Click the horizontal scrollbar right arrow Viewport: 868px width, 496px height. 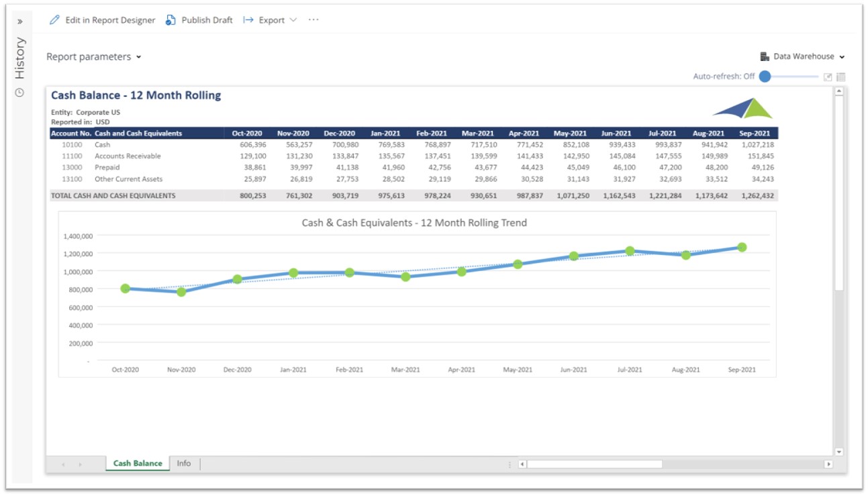tap(828, 464)
